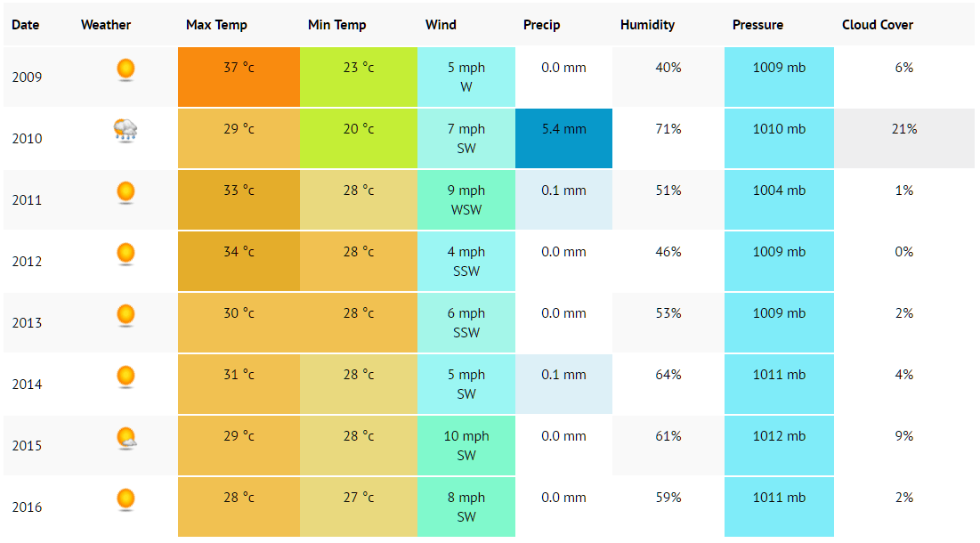The height and width of the screenshot is (543, 980).
Task: Click the Max Temp column header
Action: (216, 25)
